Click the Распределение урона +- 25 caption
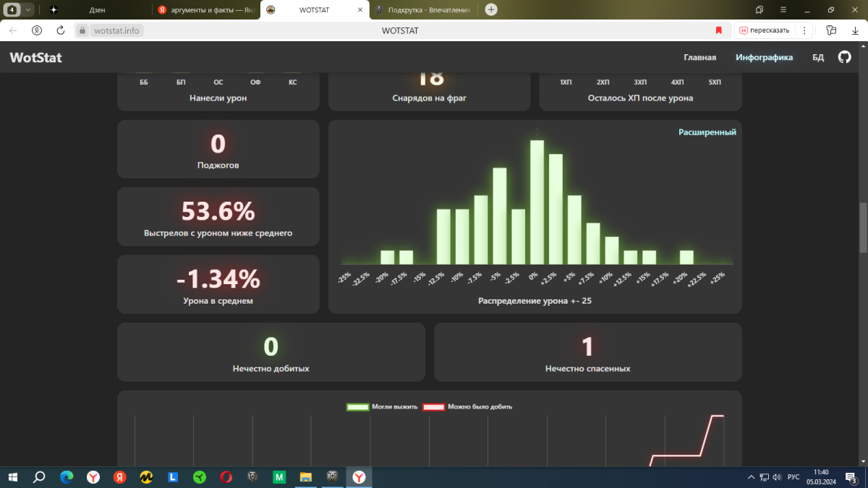868x488 pixels. (x=535, y=300)
